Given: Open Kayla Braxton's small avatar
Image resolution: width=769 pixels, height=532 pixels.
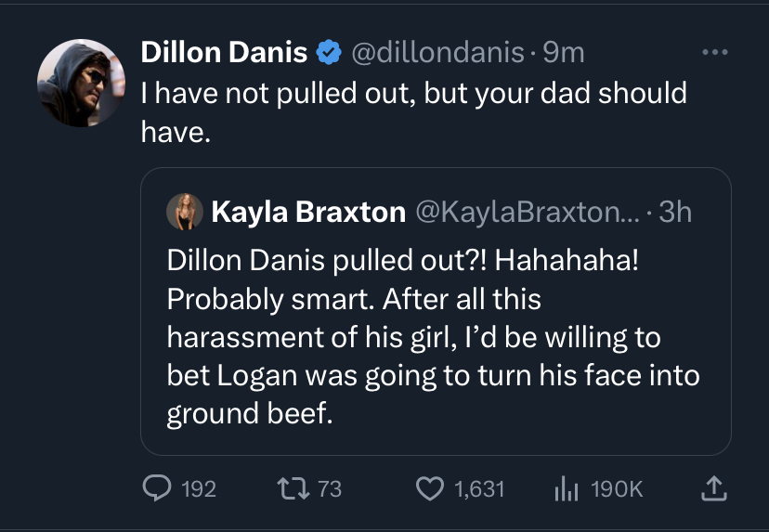Looking at the screenshot, I should coord(185,213).
